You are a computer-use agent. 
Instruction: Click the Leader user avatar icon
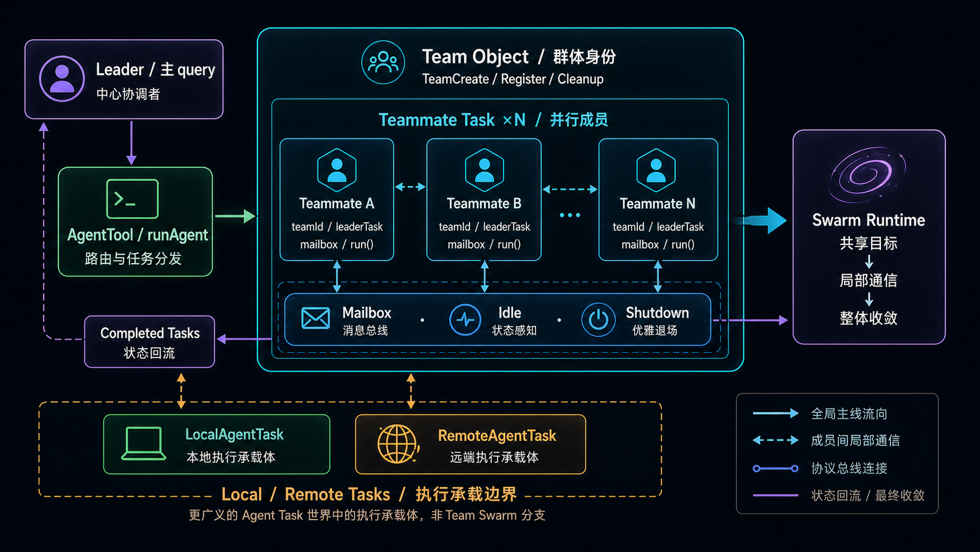62,79
